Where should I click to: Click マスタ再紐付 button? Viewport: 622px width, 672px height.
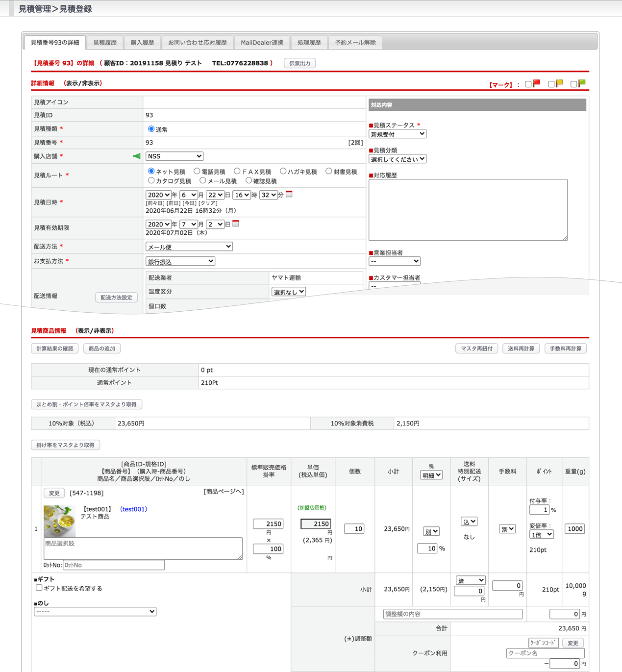coord(477,348)
